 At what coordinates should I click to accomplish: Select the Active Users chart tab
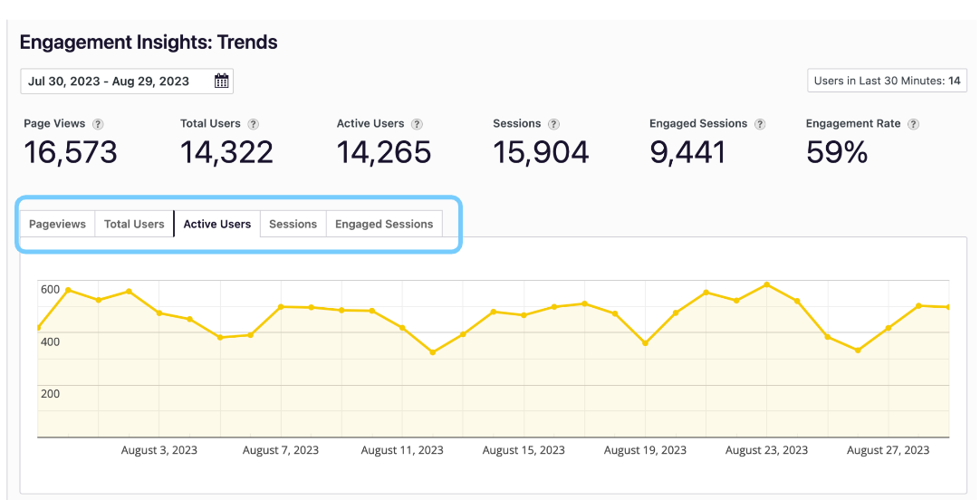click(x=217, y=224)
